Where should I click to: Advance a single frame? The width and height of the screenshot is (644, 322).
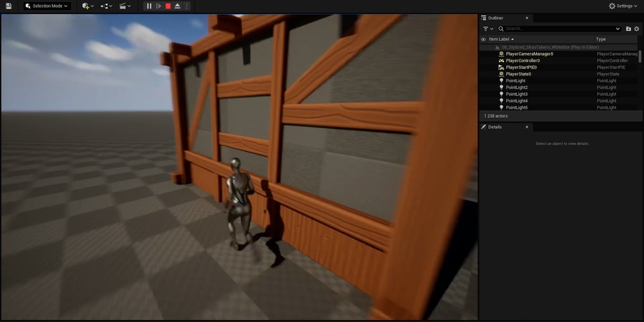pyautogui.click(x=158, y=6)
